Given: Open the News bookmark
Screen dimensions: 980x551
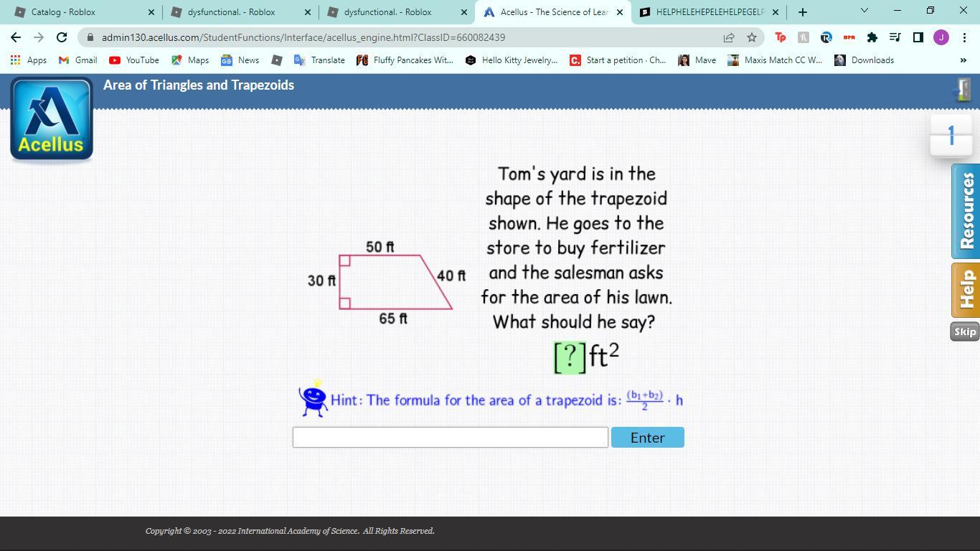Looking at the screenshot, I should 240,60.
